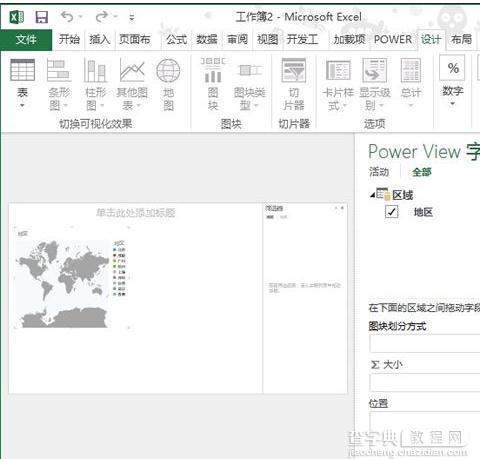Click the 图块划分方式 drop area box
This screenshot has height=459, width=480.
[x=425, y=344]
